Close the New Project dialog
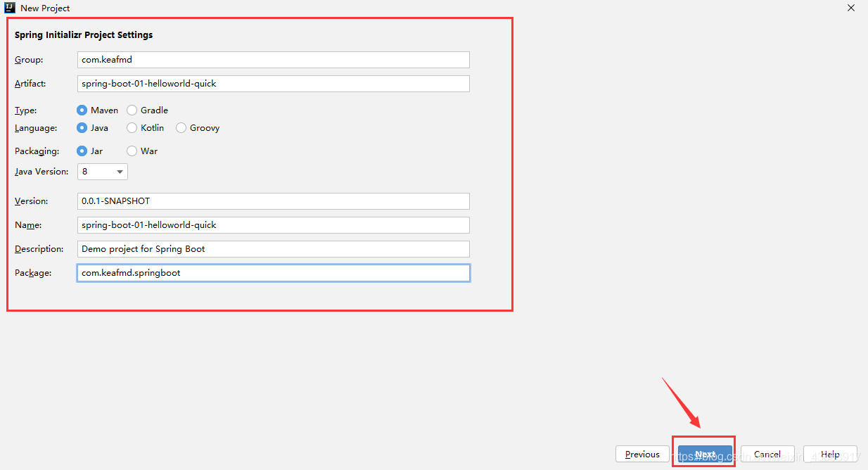This screenshot has width=868, height=470. [851, 8]
